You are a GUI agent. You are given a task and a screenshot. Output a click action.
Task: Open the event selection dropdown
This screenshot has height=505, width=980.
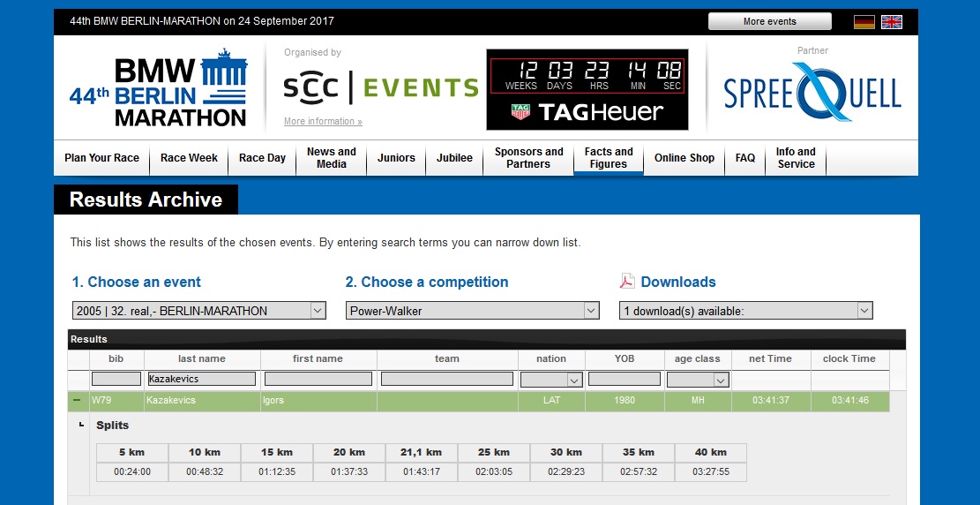198,311
